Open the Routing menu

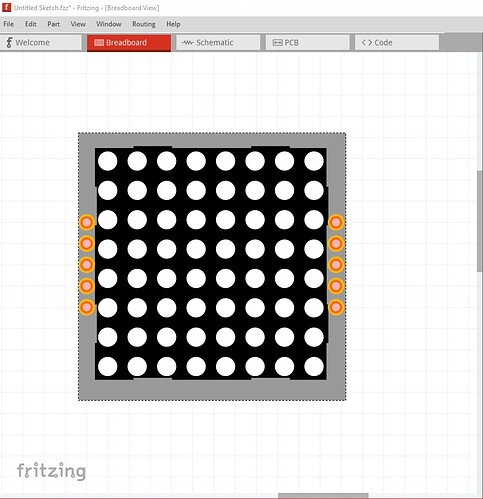pyautogui.click(x=144, y=24)
